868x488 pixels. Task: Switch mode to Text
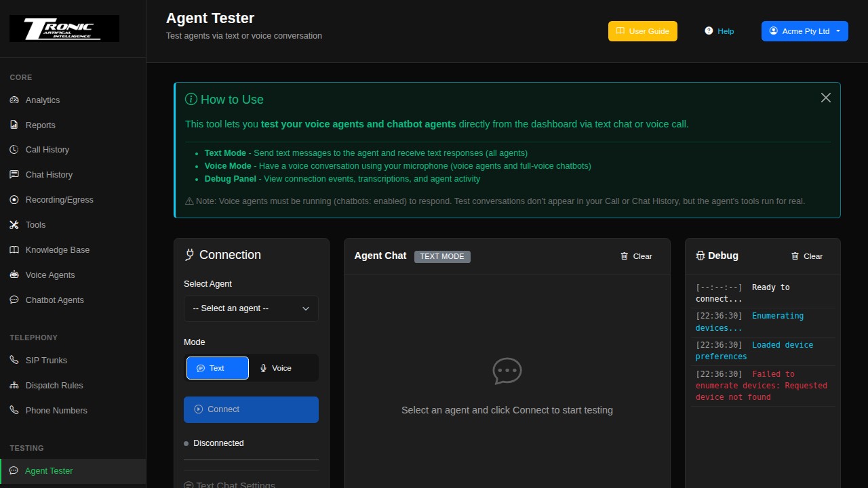218,368
